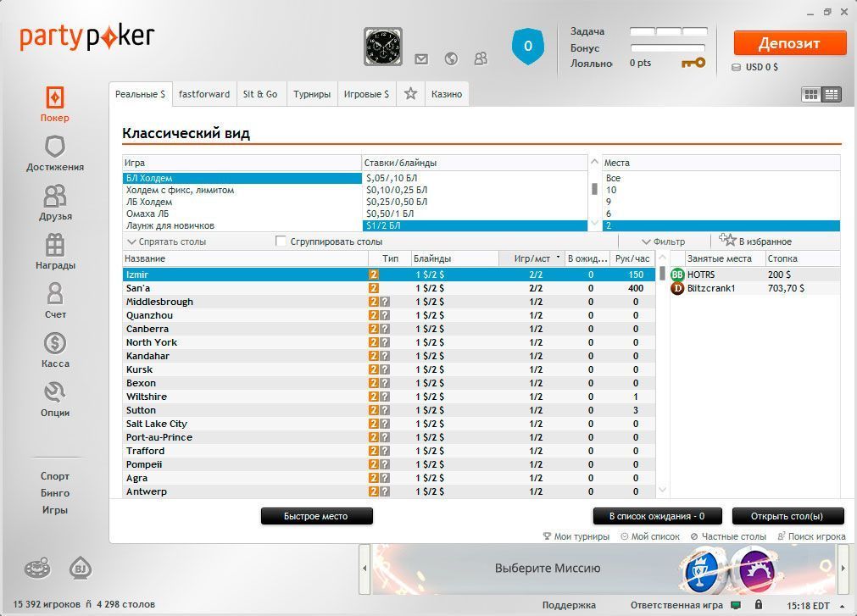The height and width of the screenshot is (616, 857).
Task: Open Achievements (Достижения) shield icon
Action: [x=54, y=147]
